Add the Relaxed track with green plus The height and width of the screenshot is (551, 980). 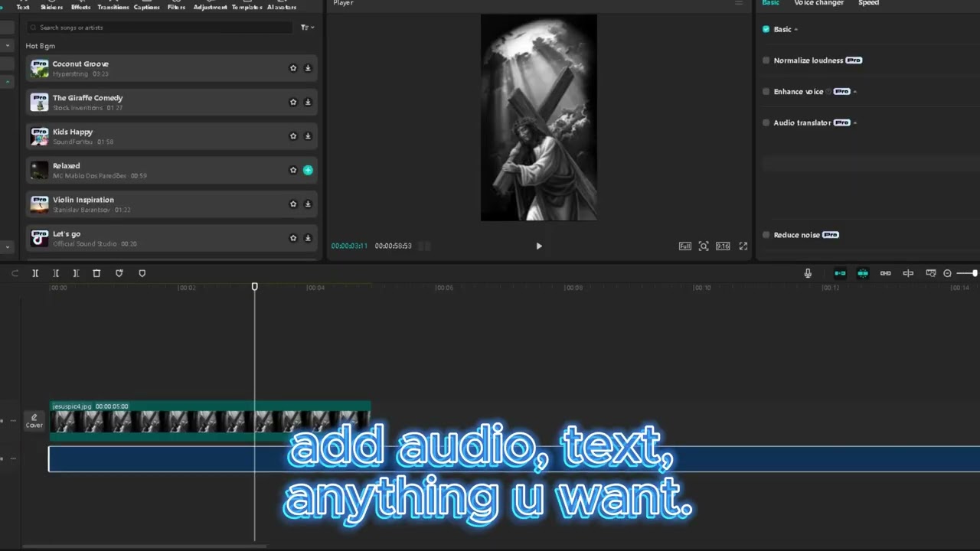(x=308, y=170)
